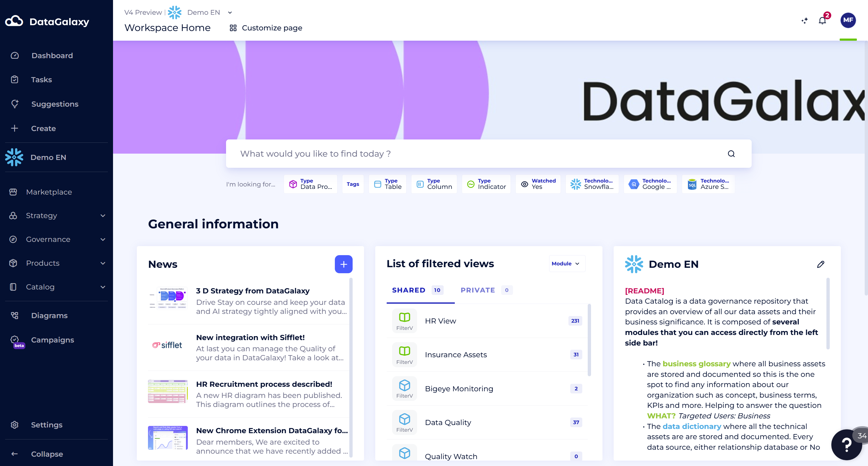The height and width of the screenshot is (466, 868).
Task: Edit the Demo EN README with pencil icon
Action: coord(821,264)
